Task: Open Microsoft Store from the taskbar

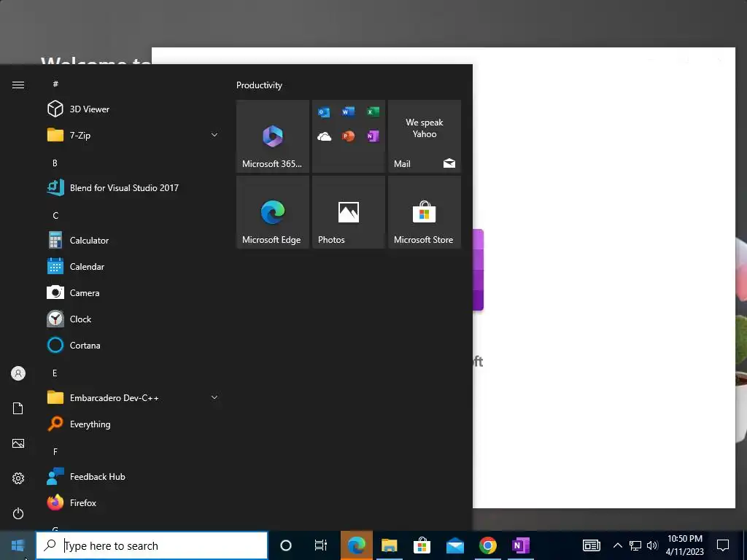Action: click(422, 545)
